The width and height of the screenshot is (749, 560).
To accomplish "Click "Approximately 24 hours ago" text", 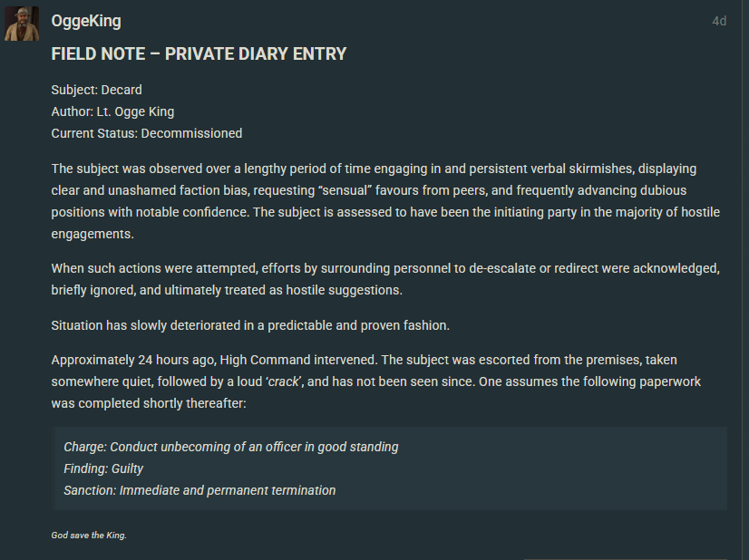I will [x=132, y=359].
